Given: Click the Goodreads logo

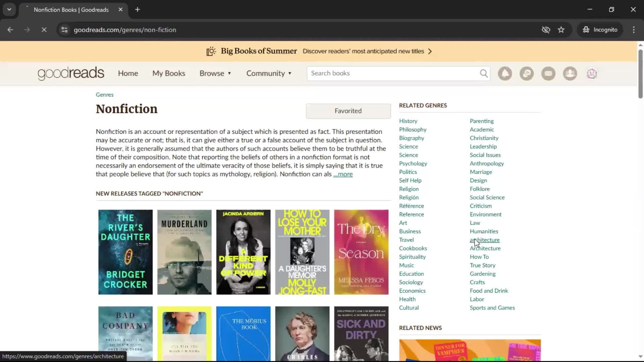Looking at the screenshot, I should (71, 73).
